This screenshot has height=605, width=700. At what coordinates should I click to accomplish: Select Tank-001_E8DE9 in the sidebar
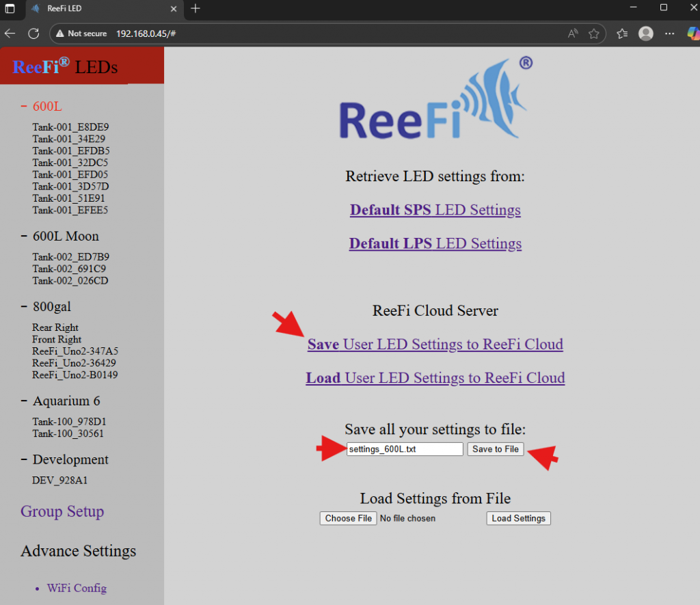70,126
